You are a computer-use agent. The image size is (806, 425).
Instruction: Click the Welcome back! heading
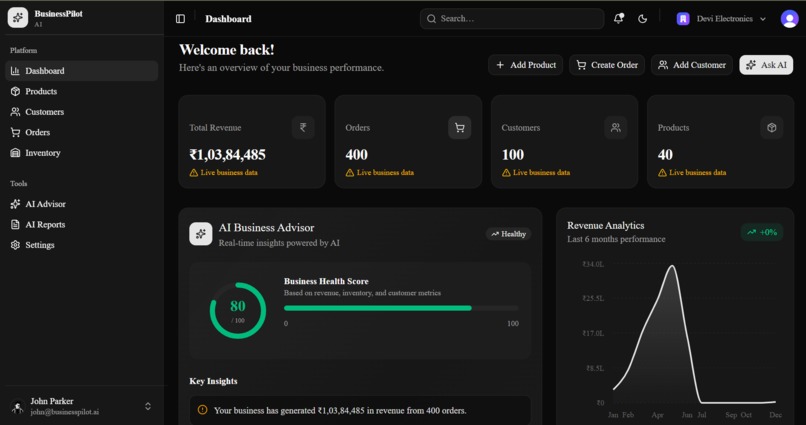tap(227, 50)
